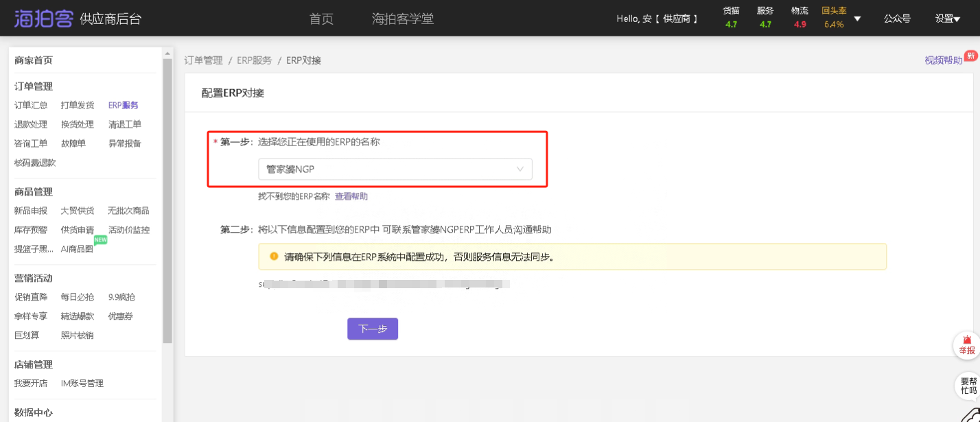Viewport: 980px width, 422px height.
Task: Click ERP对接 in the breadcrumb
Action: [x=303, y=60]
